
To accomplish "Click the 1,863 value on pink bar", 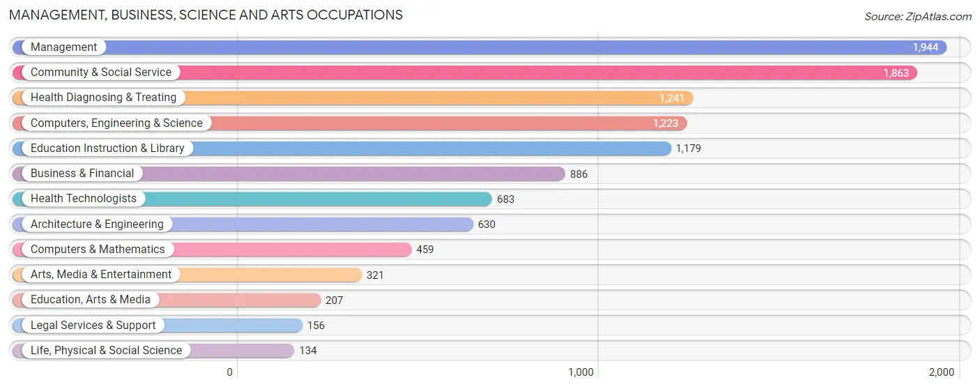I will (x=896, y=73).
